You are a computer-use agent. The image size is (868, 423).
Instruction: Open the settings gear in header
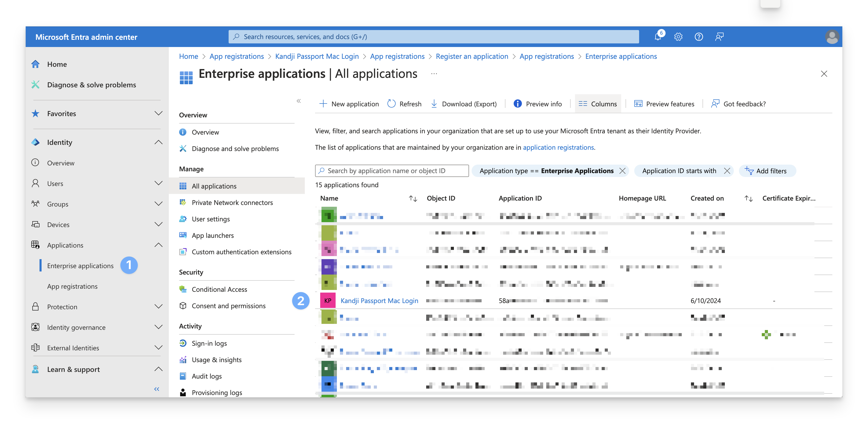(678, 36)
